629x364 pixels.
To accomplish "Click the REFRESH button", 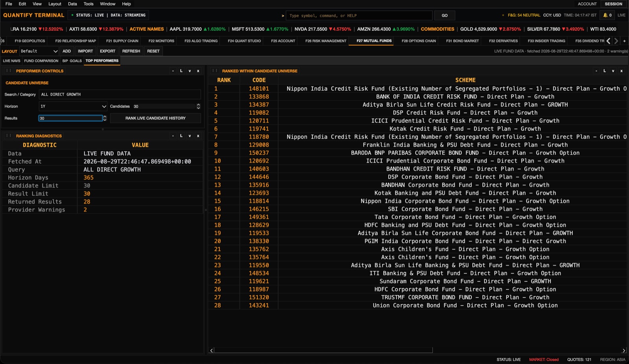I will pos(131,51).
